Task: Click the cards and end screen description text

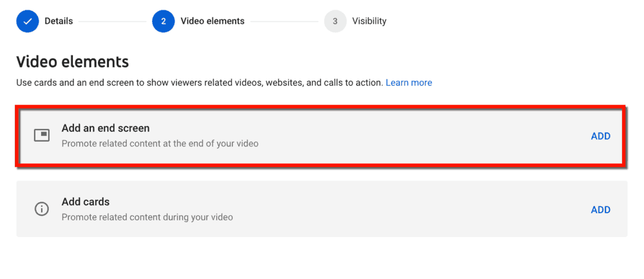Action: tap(199, 82)
